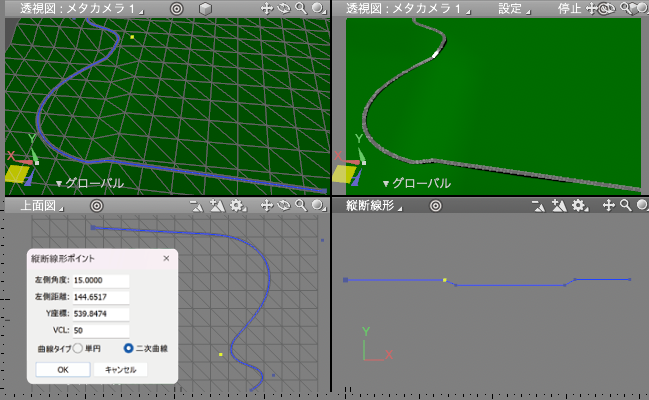Confirm the dialog with the OK button
This screenshot has width=649, height=400.
63,370
